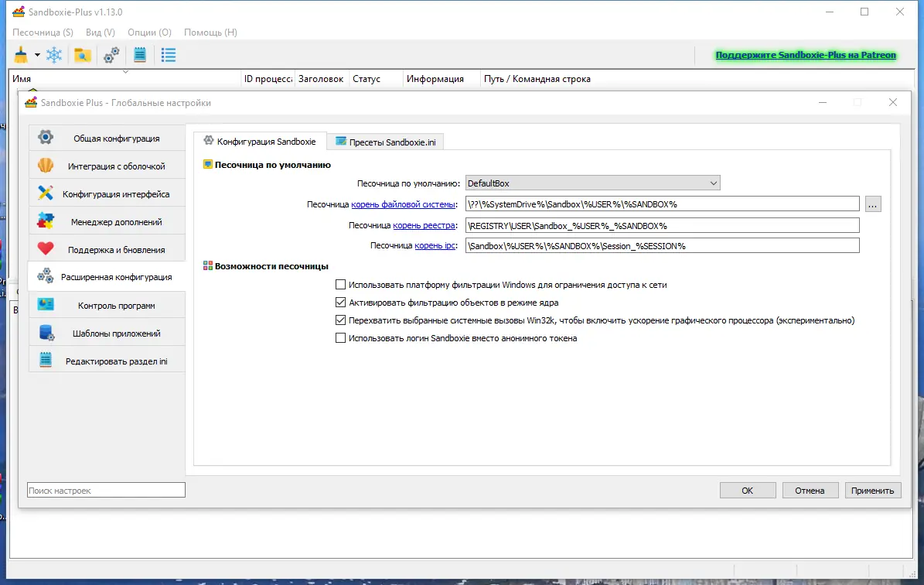Minimize the Sandboxie-Plus main window

coord(829,12)
